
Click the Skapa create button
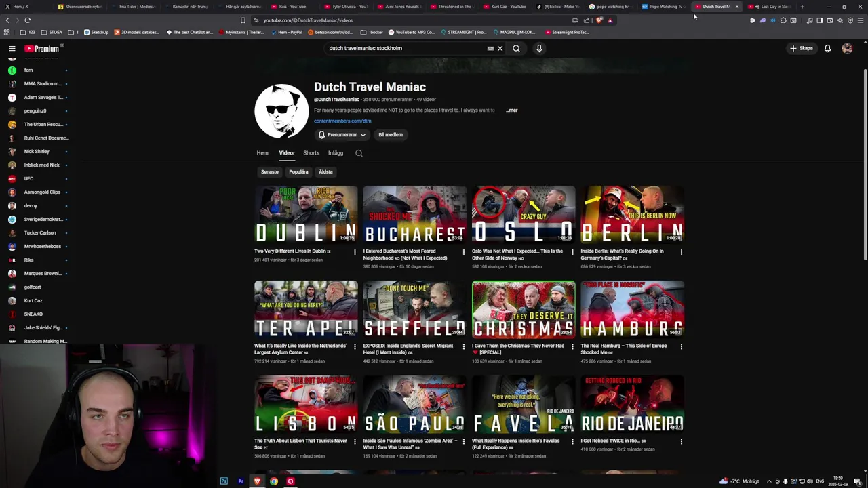(x=801, y=48)
